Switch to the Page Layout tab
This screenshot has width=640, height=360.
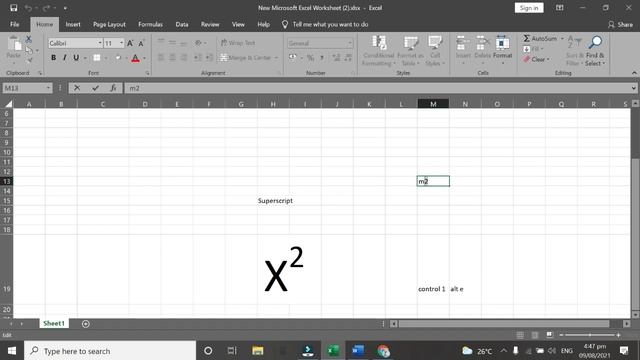click(109, 24)
